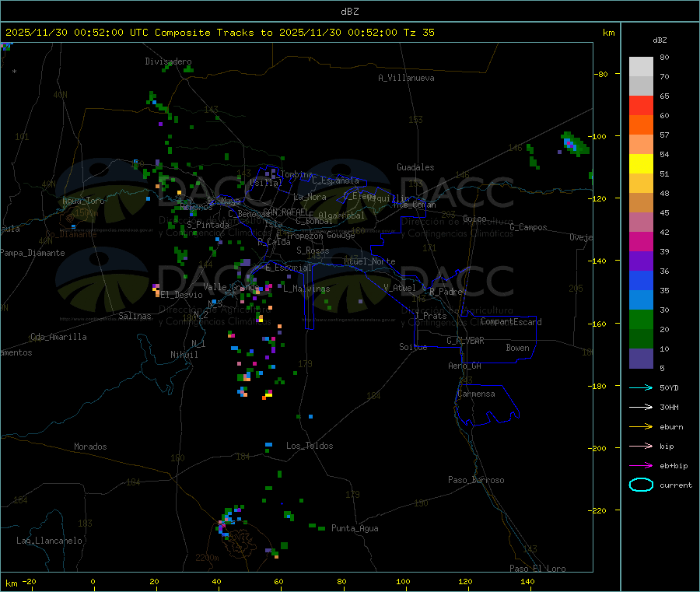Select the dark blue dBZ swatch
The width and height of the screenshot is (700, 592).
[641, 280]
